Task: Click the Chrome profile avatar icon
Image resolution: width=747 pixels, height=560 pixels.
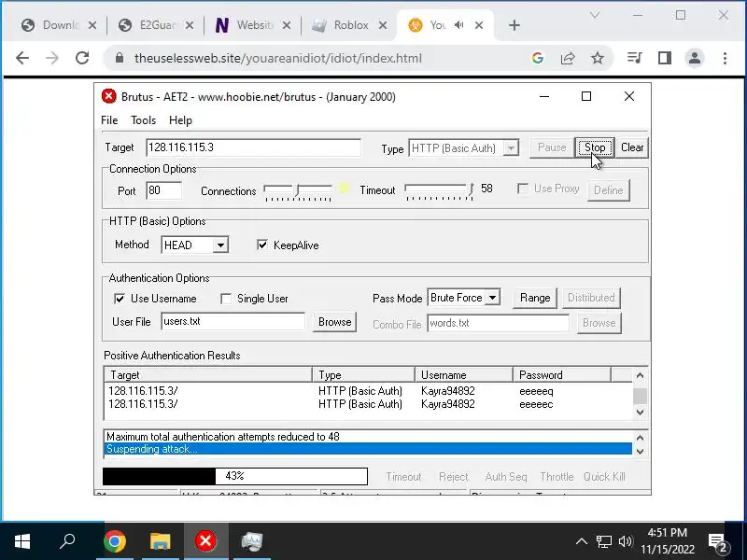Action: tap(695, 58)
